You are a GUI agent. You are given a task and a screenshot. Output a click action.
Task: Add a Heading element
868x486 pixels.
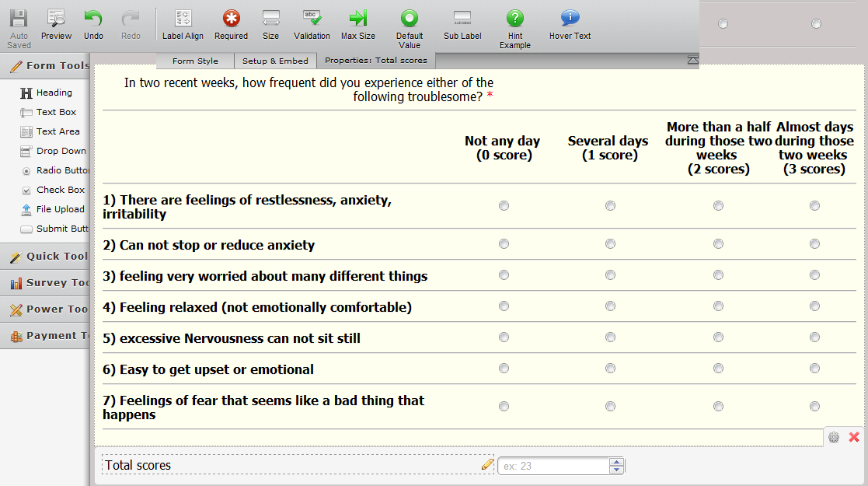click(x=46, y=93)
